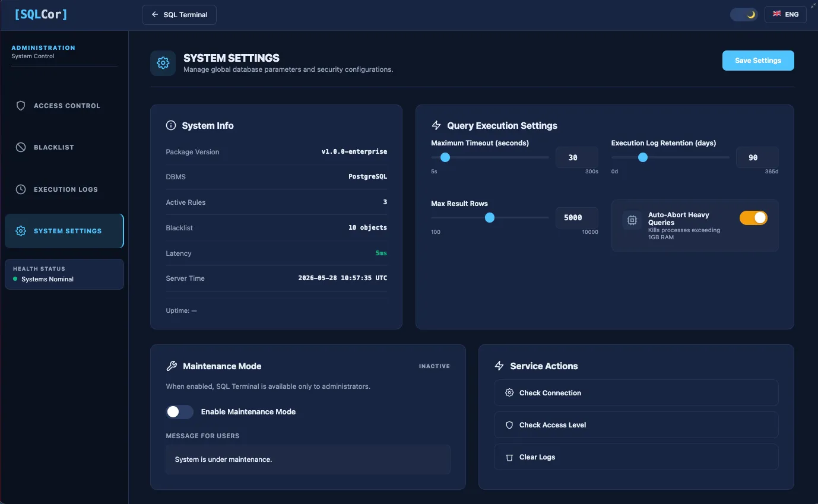This screenshot has width=818, height=504.
Task: Click the wrench icon next to Maintenance Mode
Action: [x=172, y=366]
